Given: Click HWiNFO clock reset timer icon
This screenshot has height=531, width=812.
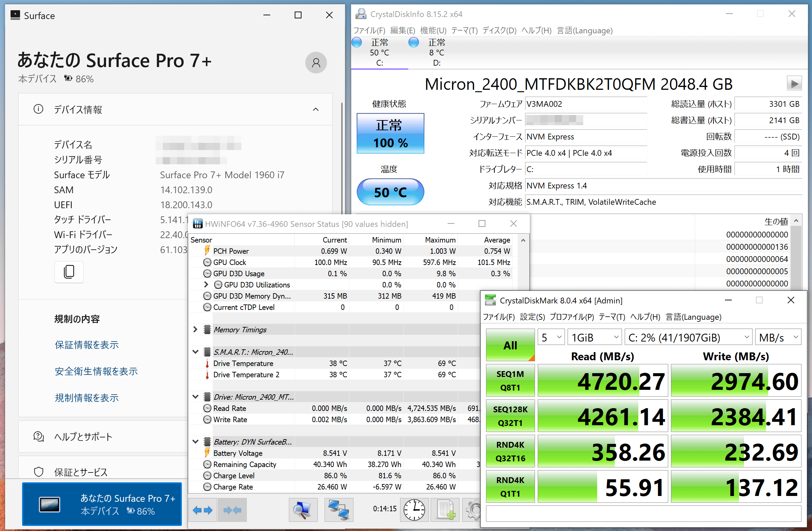Looking at the screenshot, I should (x=414, y=510).
